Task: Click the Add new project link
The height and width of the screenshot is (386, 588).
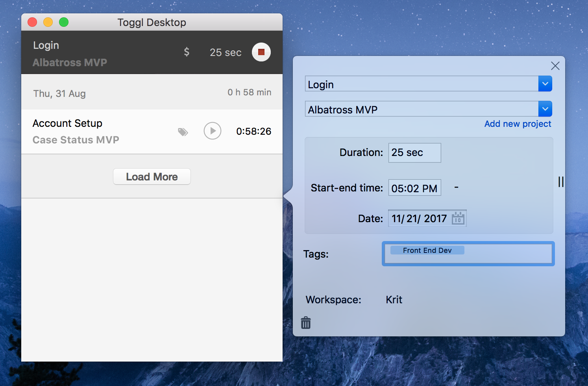Action: pyautogui.click(x=518, y=124)
